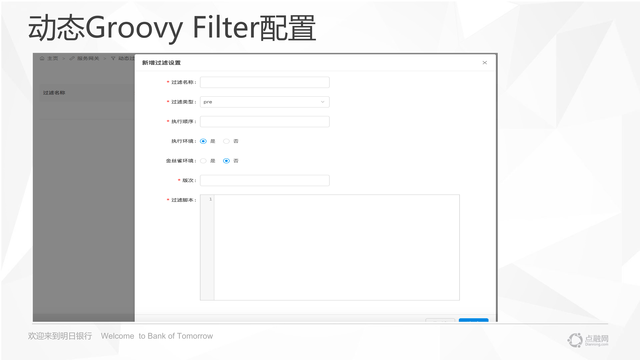Click the chevron arrow in 过滤类型 select
The width and height of the screenshot is (640, 360).
point(322,102)
